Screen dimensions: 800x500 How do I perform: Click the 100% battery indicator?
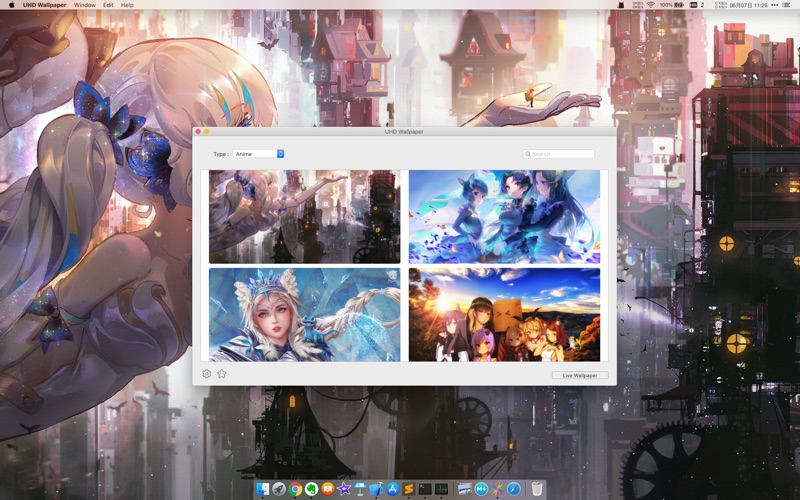[x=672, y=5]
